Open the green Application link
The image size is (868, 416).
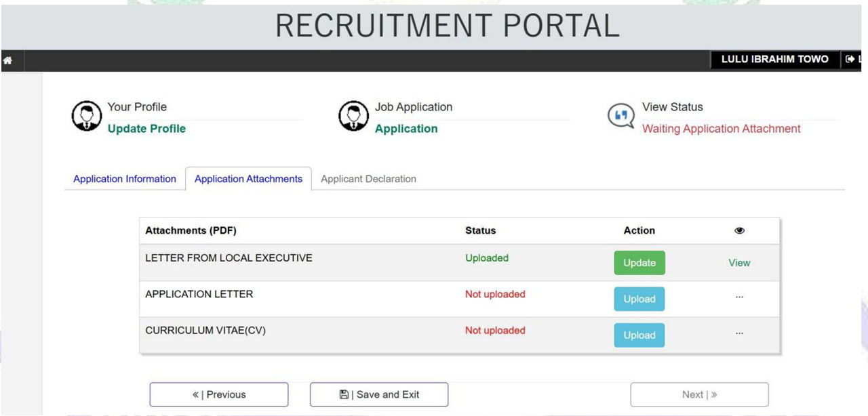coord(406,129)
